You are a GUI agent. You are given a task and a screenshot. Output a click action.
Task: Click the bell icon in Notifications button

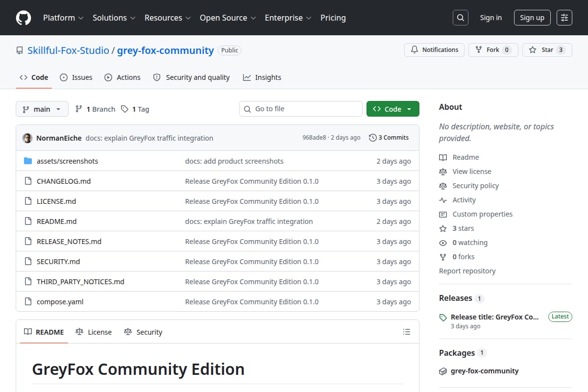[415, 50]
